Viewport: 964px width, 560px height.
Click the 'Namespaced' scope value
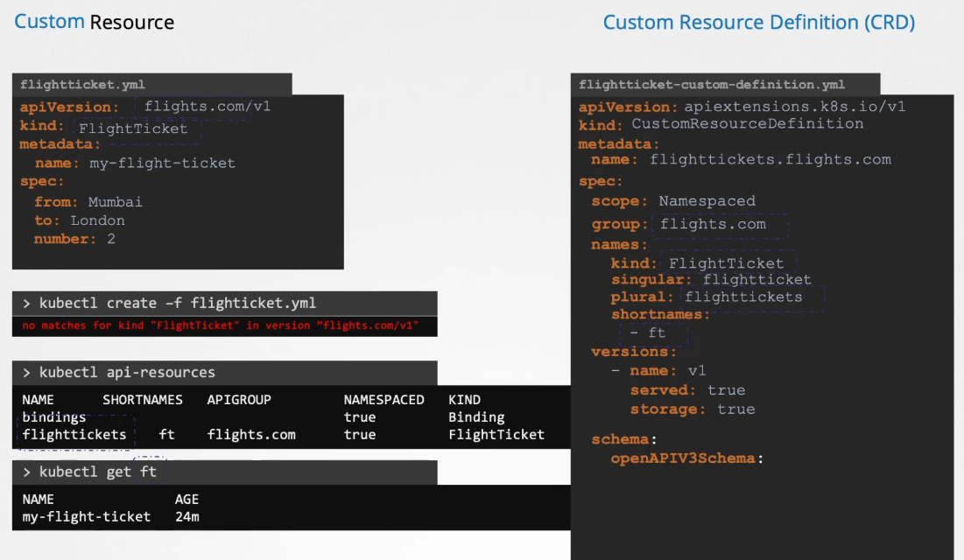707,201
